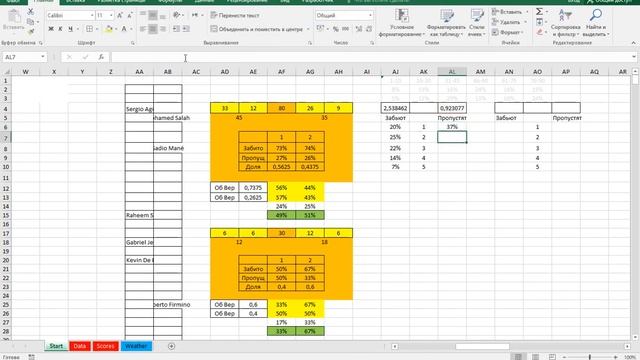Click the increase indent icon
Viewport: 640px width, 360px height.
coord(186,29)
